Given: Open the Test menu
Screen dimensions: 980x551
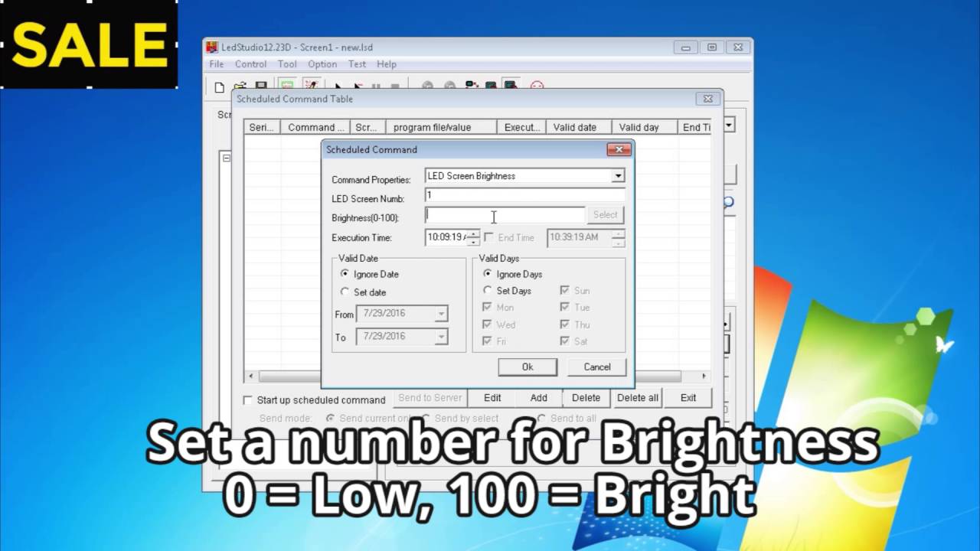Looking at the screenshot, I should coord(357,64).
